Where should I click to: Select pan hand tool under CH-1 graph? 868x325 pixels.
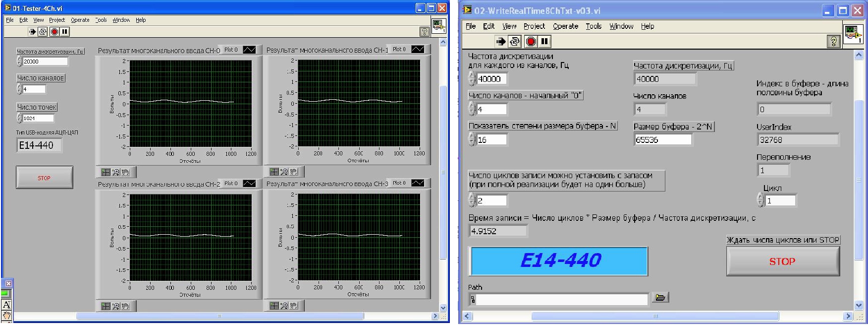(294, 172)
